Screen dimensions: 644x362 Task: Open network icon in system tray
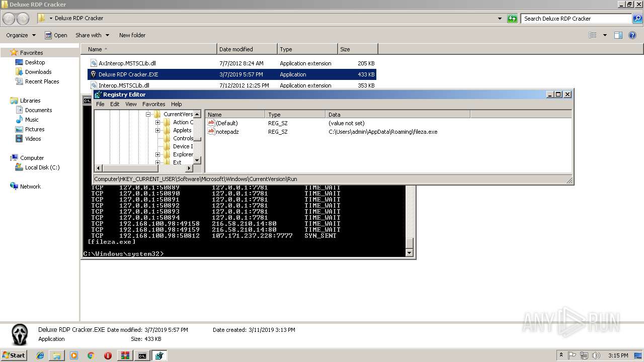585,355
